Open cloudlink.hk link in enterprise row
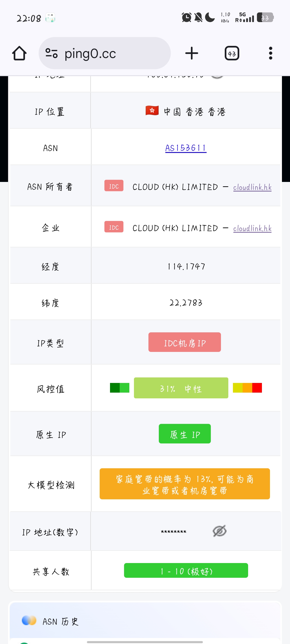 [x=252, y=228]
